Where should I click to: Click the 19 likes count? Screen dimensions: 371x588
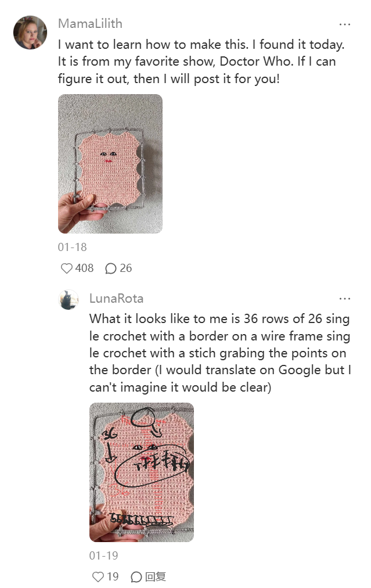tap(113, 576)
